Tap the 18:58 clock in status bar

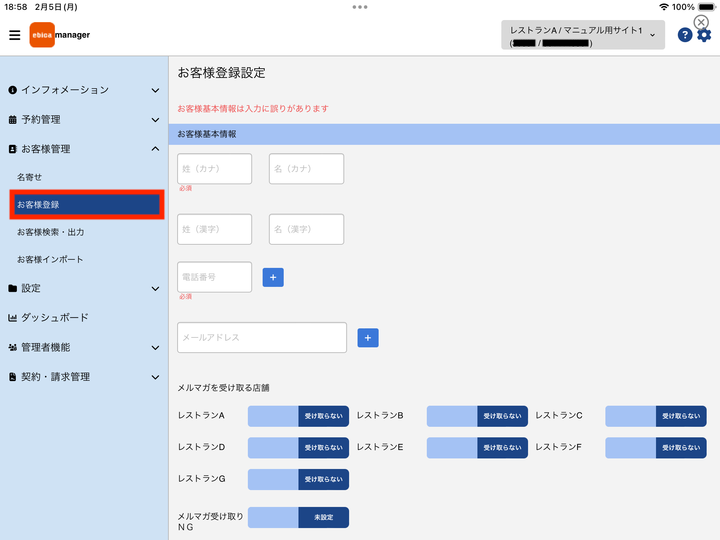(x=16, y=7)
